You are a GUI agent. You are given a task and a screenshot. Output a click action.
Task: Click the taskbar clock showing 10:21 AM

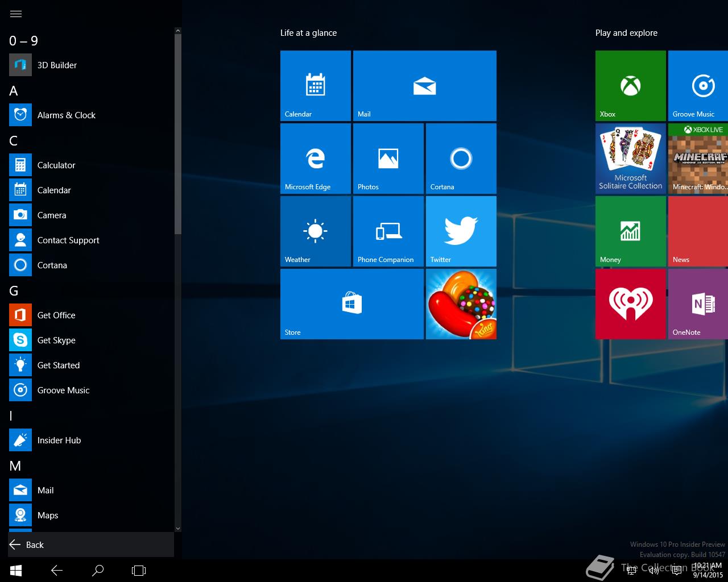pyautogui.click(x=708, y=570)
